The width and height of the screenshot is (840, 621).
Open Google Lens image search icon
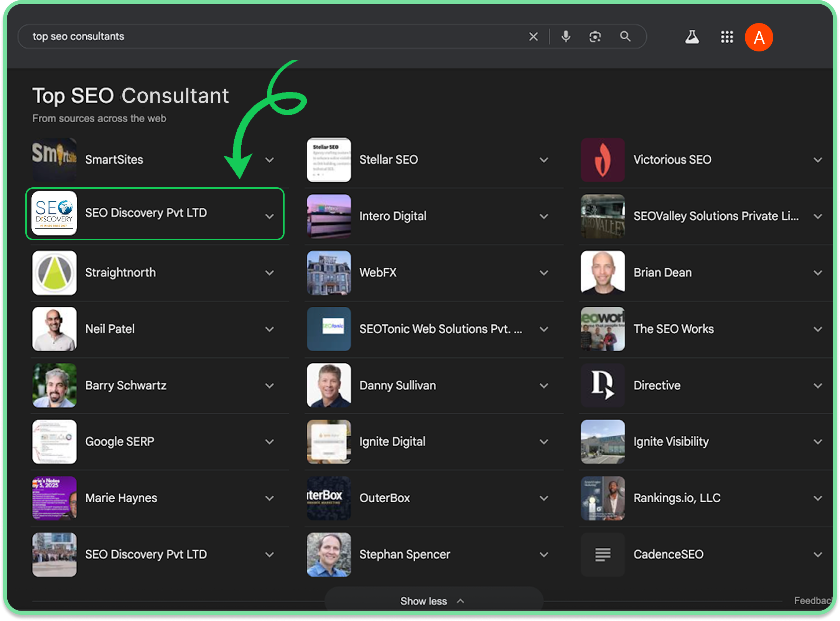pyautogui.click(x=595, y=36)
